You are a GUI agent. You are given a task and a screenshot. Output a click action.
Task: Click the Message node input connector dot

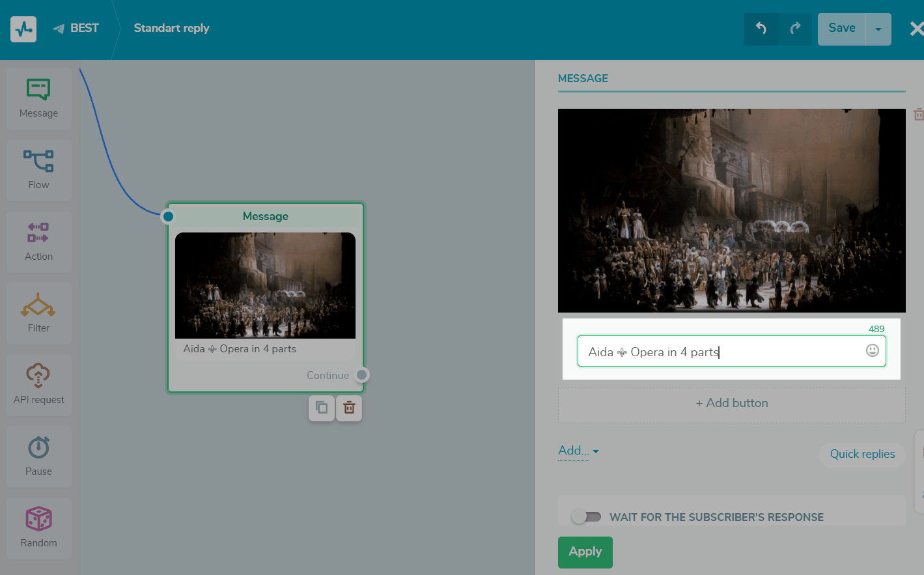click(x=168, y=216)
